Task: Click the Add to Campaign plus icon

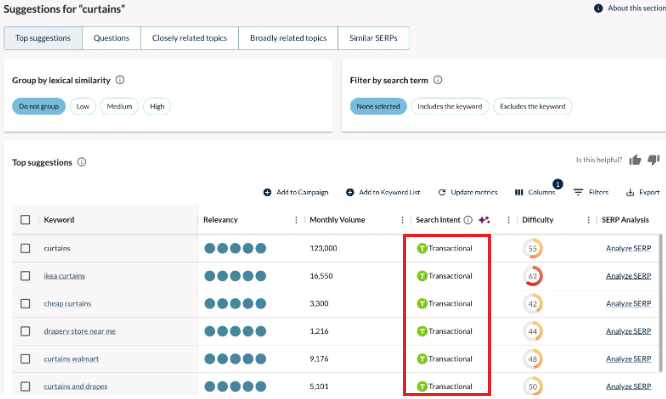Action: coord(267,192)
